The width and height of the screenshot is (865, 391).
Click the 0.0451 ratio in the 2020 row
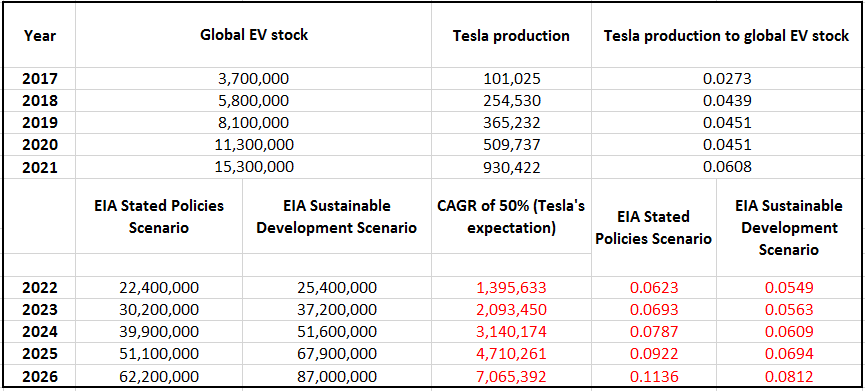[727, 145]
